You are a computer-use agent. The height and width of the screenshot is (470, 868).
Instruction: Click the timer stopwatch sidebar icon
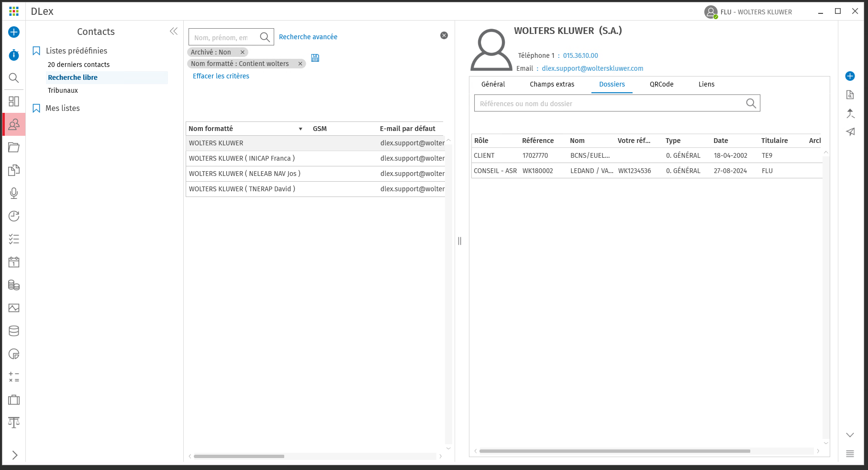(x=14, y=55)
